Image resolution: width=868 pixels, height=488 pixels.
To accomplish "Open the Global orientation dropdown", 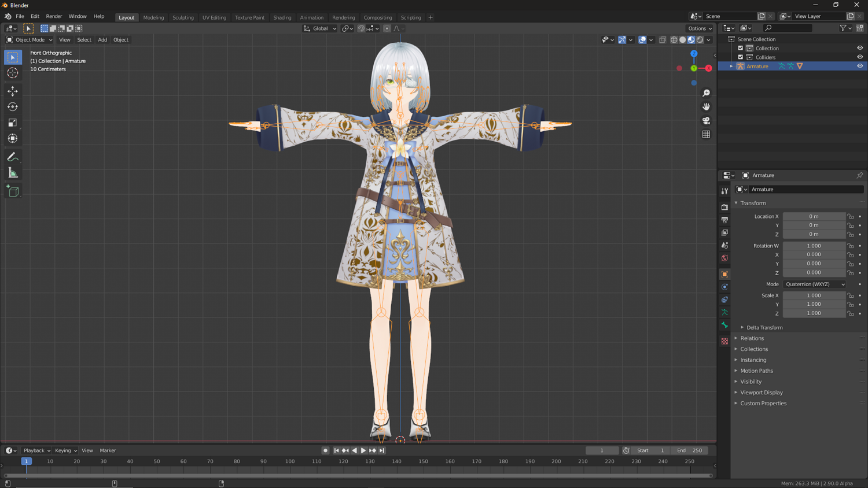I will pyautogui.click(x=320, y=28).
